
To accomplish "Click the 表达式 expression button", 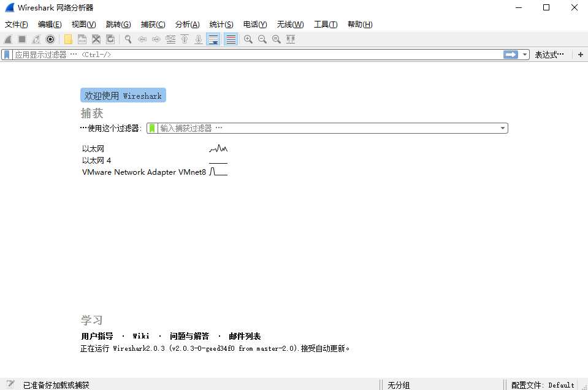I will pyautogui.click(x=549, y=55).
